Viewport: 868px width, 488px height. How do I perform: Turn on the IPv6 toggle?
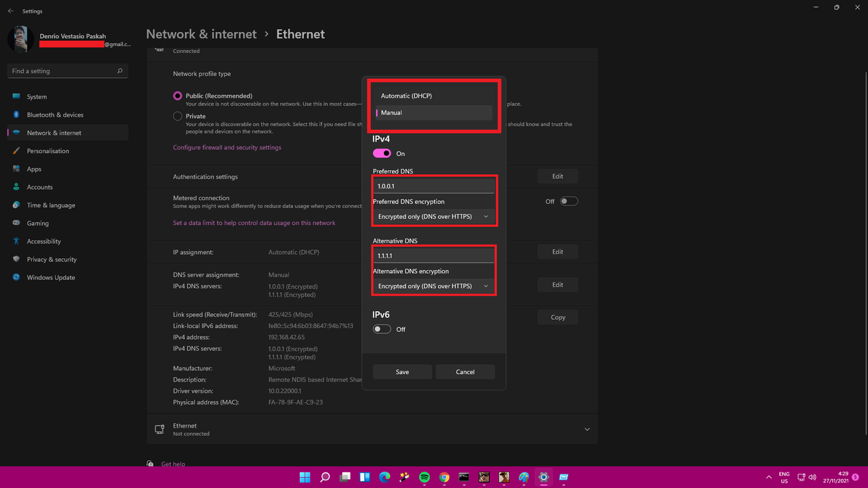coord(382,329)
